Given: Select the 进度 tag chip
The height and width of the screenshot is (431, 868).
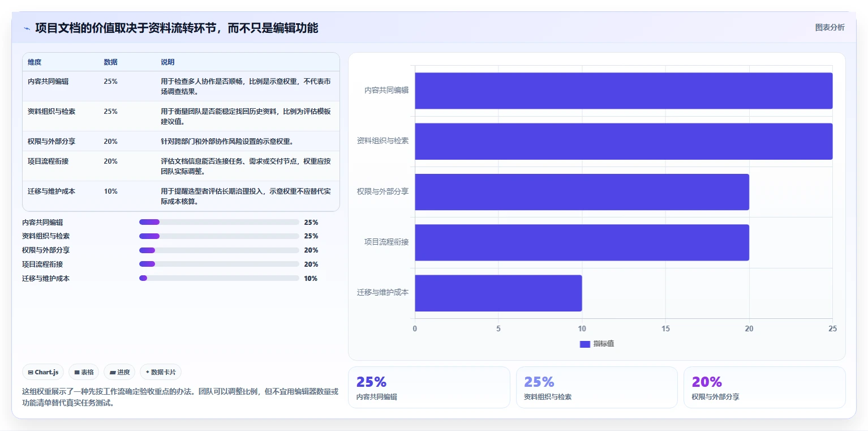Looking at the screenshot, I should (119, 372).
